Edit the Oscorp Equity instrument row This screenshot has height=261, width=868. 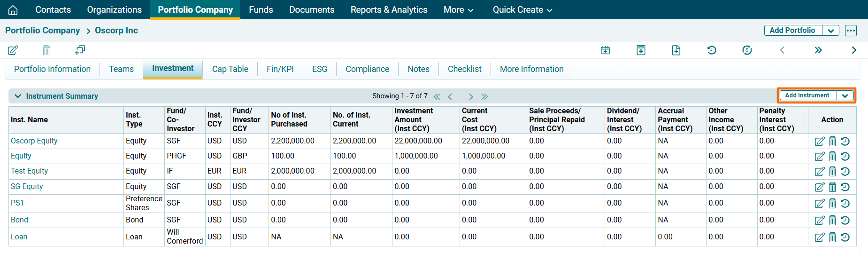point(819,142)
